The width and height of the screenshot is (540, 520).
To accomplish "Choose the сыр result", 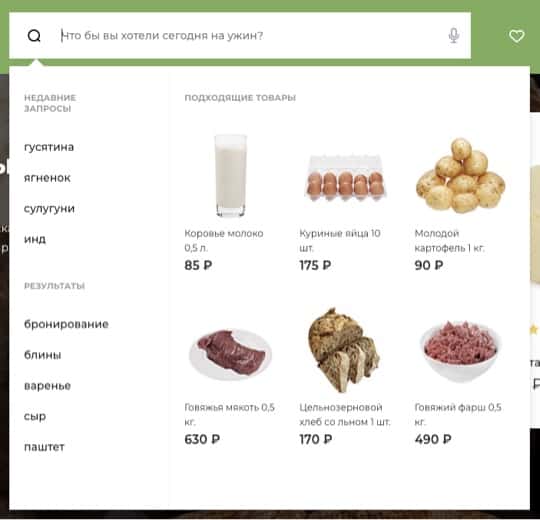I will pyautogui.click(x=35, y=416).
